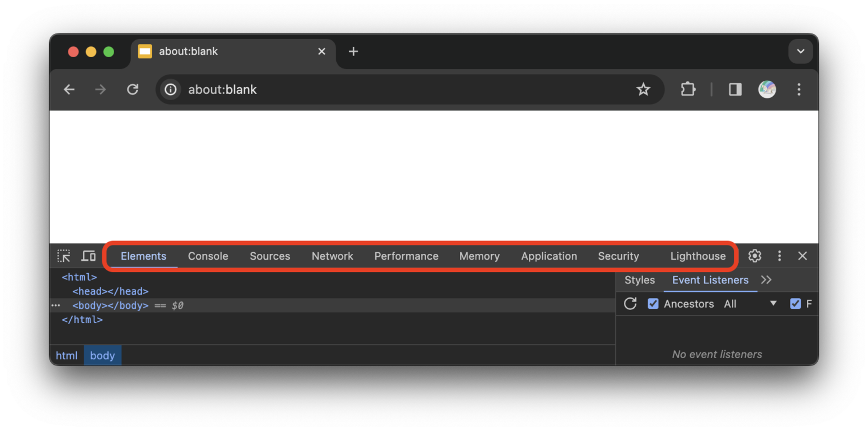The image size is (868, 431).
Task: Open the Extensions puzzle icon
Action: click(688, 89)
